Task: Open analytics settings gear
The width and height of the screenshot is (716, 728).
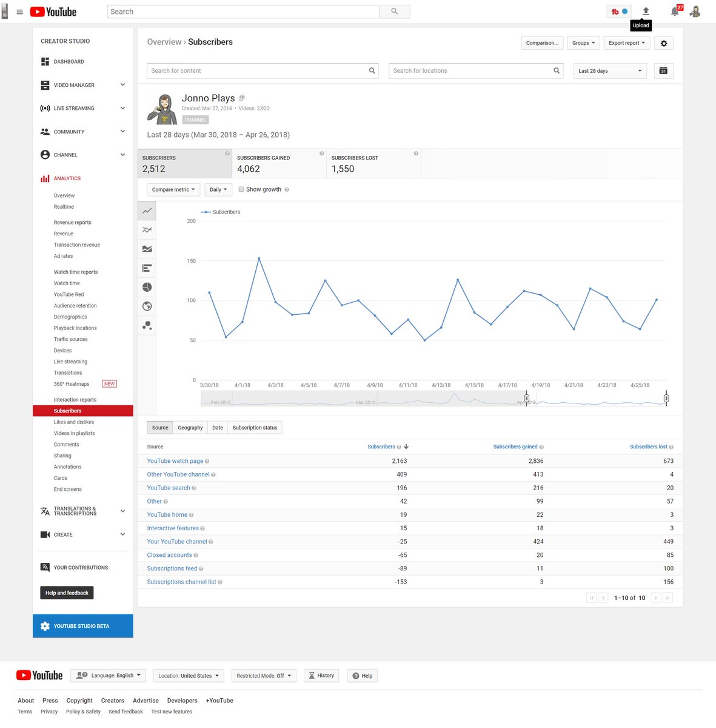Action: [664, 43]
